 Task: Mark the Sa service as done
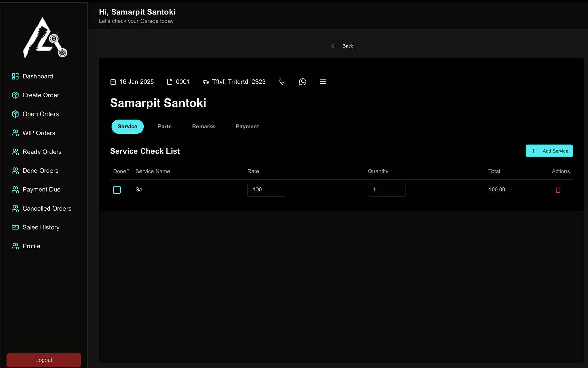[117, 190]
